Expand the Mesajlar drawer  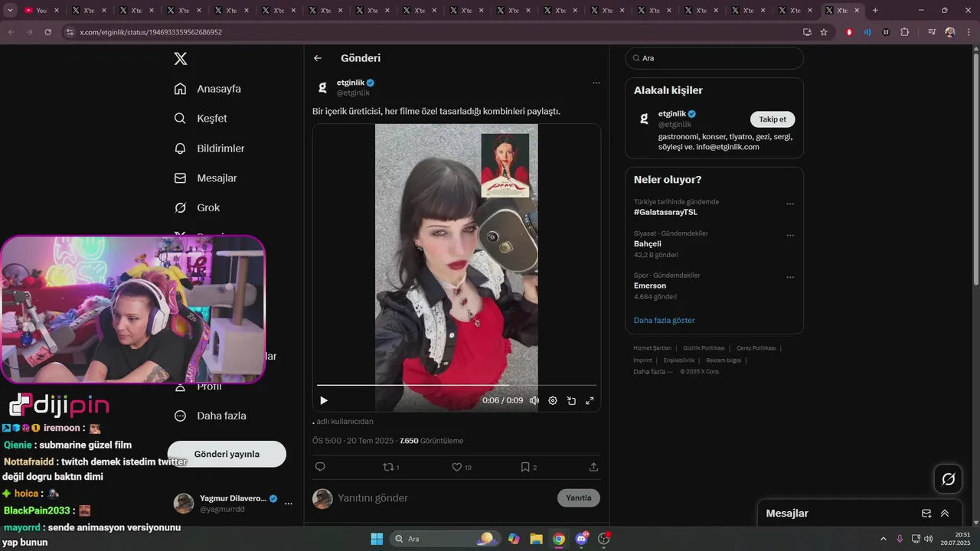point(945,514)
